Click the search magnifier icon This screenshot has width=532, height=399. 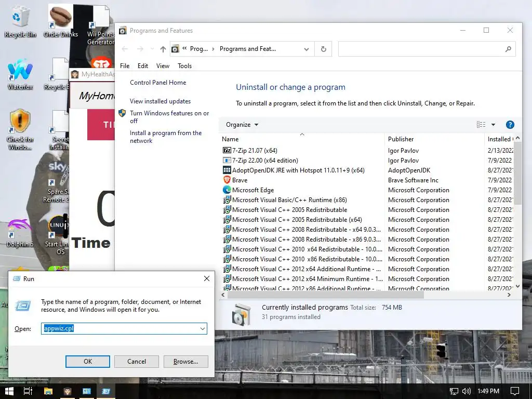click(508, 49)
